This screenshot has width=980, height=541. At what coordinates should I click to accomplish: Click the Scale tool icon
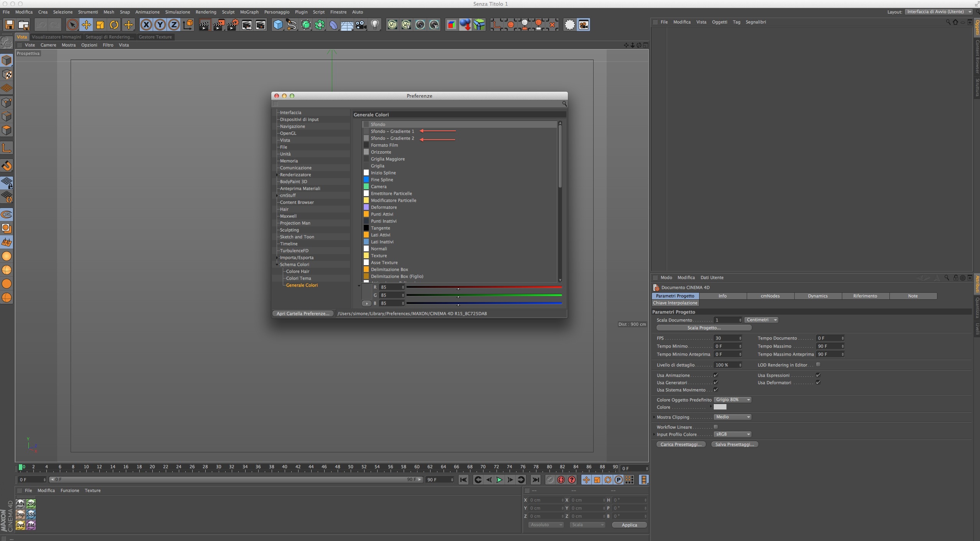point(100,25)
